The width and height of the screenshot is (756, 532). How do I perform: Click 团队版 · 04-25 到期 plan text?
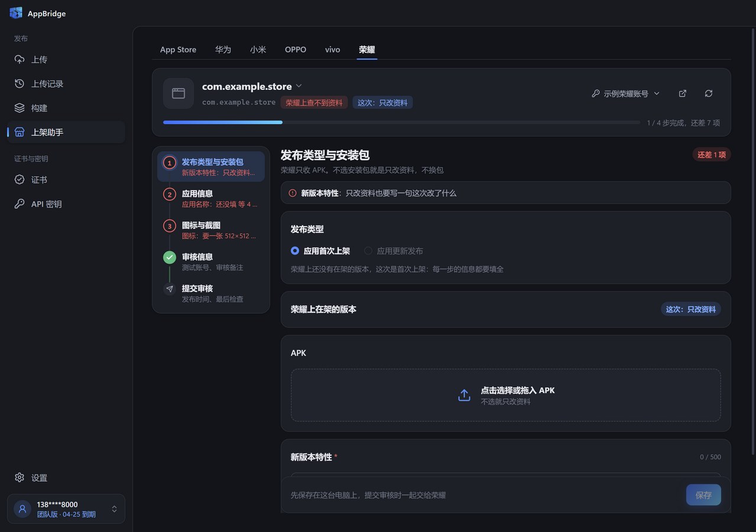[66, 514]
